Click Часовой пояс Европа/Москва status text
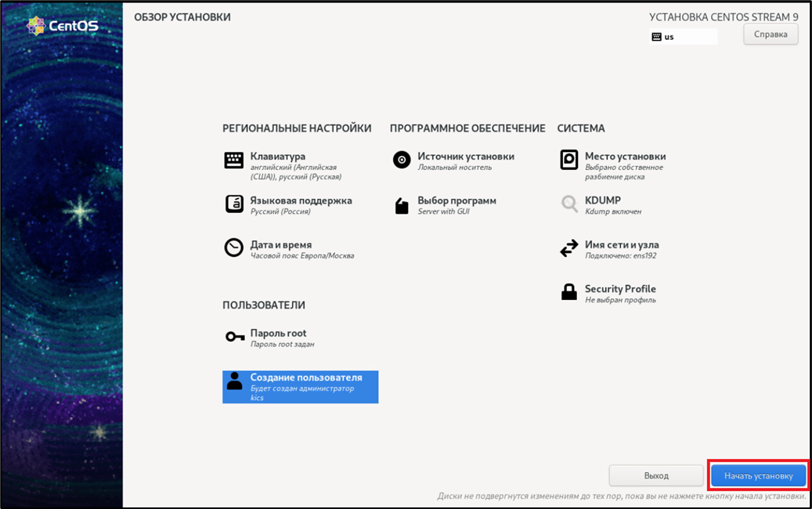The width and height of the screenshot is (812, 509). pyautogui.click(x=302, y=255)
